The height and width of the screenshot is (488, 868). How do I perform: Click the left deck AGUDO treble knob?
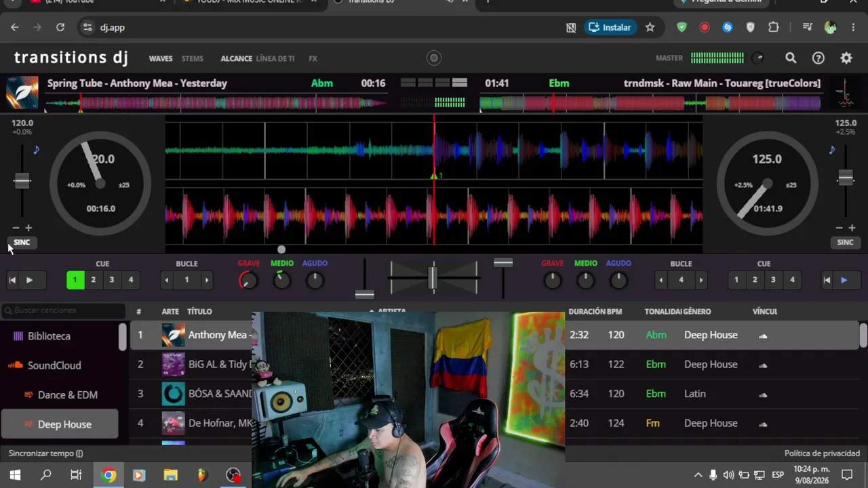tap(315, 280)
